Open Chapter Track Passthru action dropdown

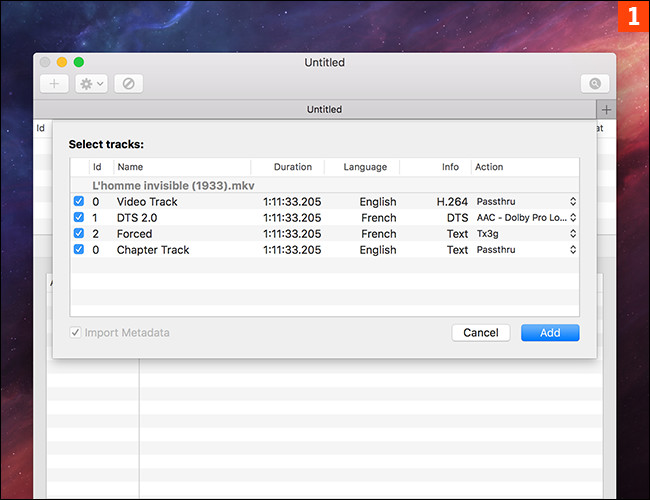(526, 250)
